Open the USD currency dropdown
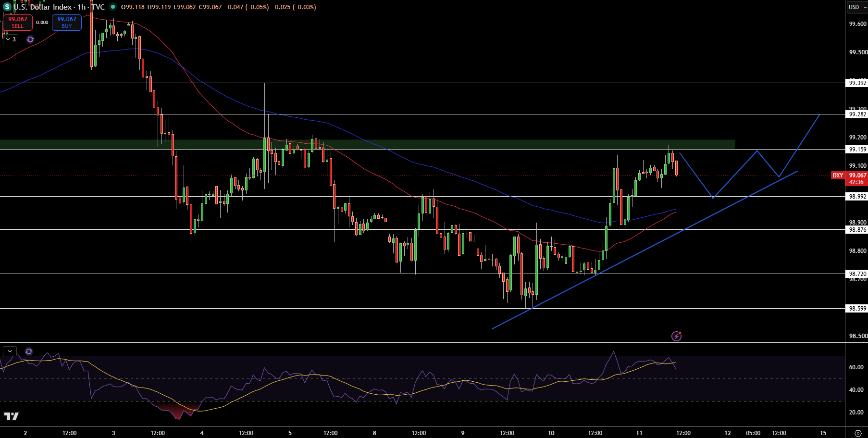 click(x=857, y=7)
